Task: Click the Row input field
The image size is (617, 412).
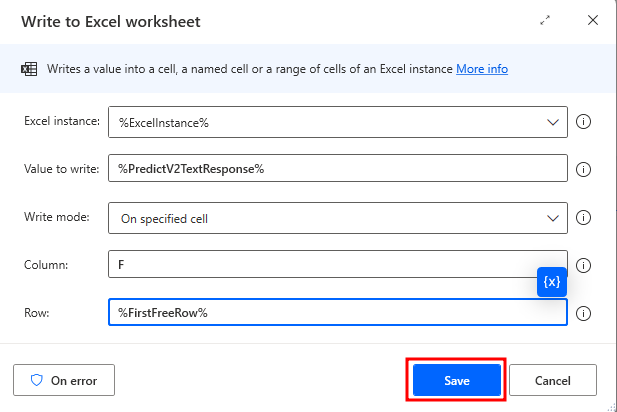Action: (338, 312)
